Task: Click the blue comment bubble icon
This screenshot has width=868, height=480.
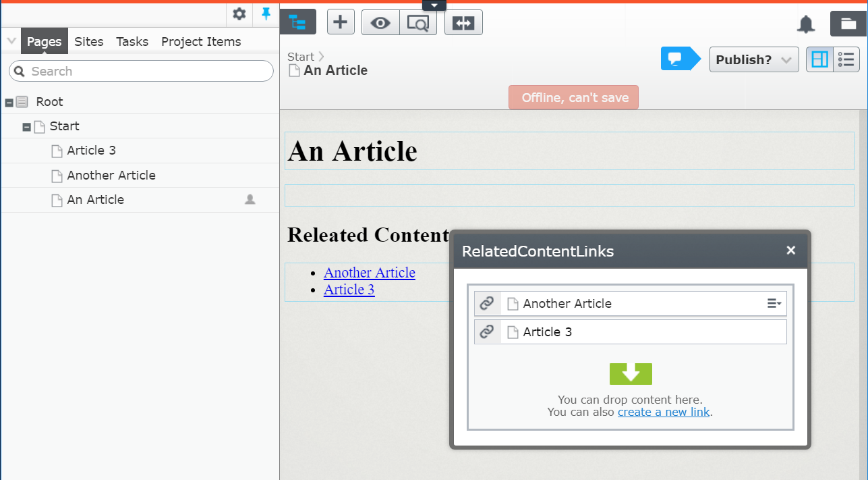Action: click(678, 59)
